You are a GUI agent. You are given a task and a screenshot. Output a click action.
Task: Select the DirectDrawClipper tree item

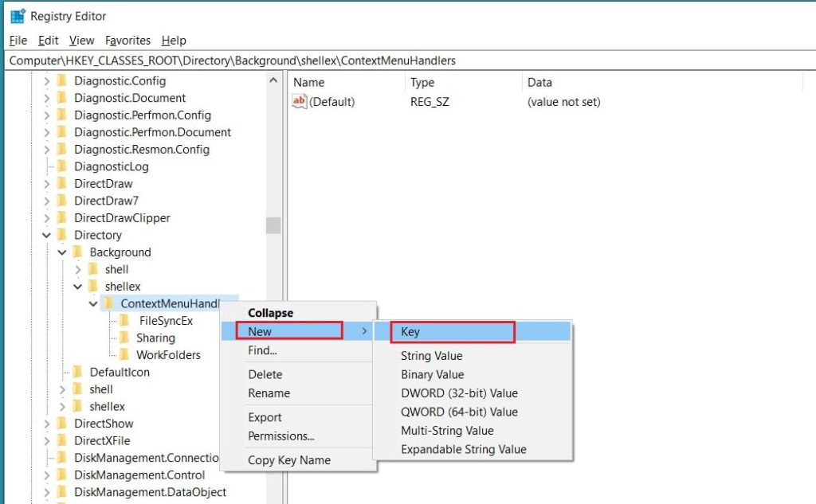[x=122, y=218]
